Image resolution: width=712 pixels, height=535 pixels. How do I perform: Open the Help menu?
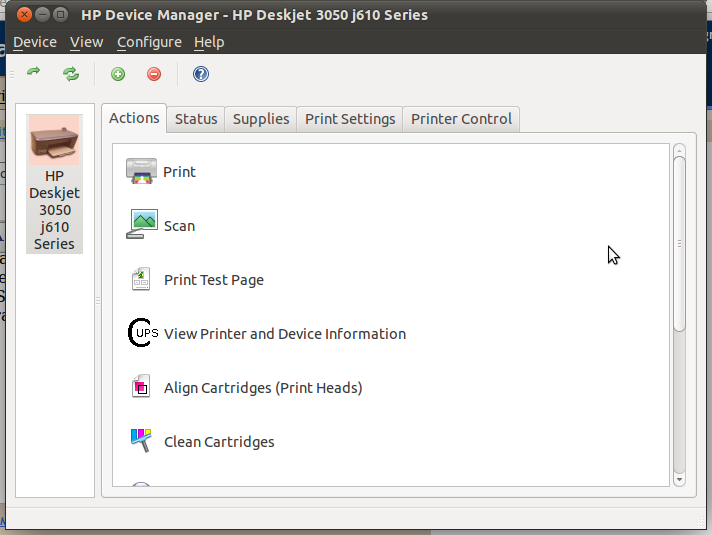209,42
